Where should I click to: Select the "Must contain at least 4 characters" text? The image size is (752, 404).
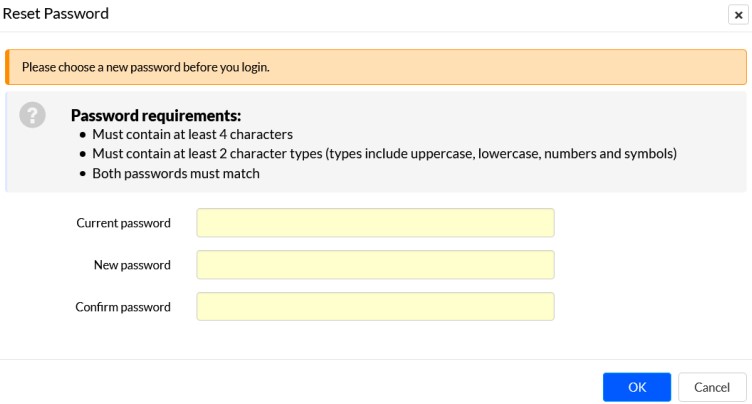point(192,134)
